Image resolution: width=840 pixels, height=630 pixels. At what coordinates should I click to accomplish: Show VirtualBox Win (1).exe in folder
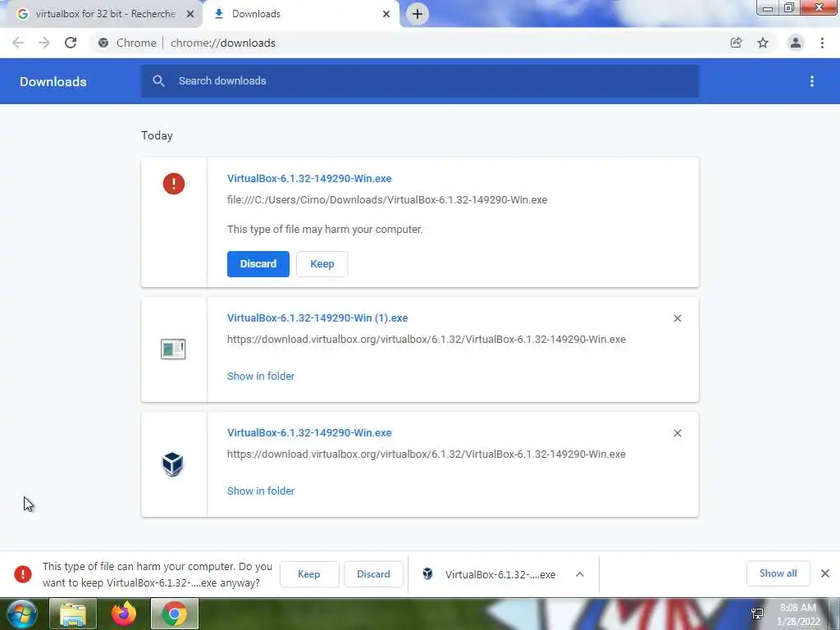pyautogui.click(x=261, y=376)
